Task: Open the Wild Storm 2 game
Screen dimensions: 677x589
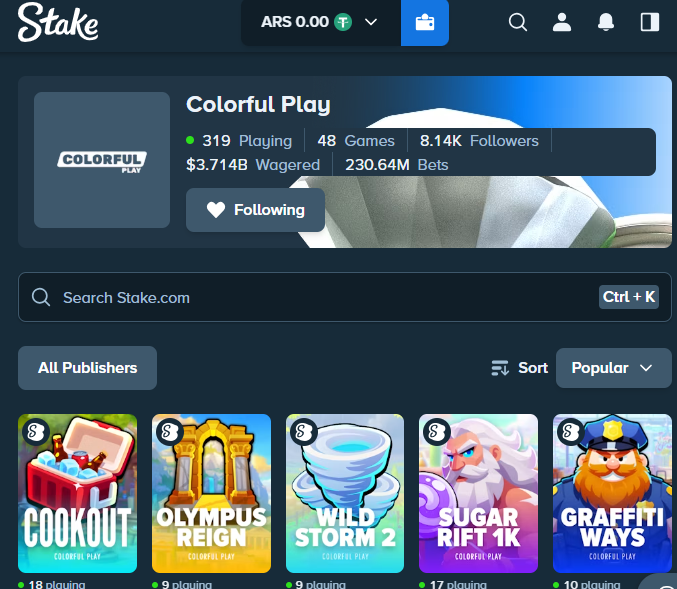Action: 345,494
